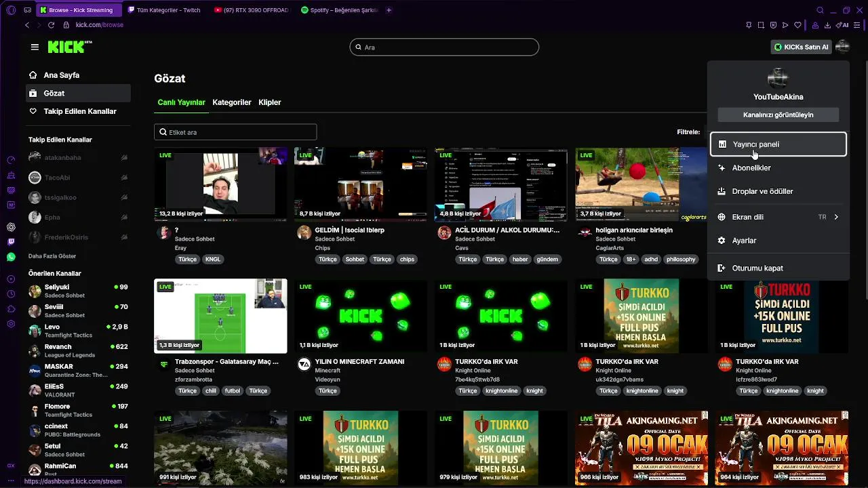868x488 pixels.
Task: Click the heart bookmark icon in toolbar
Action: click(x=797, y=25)
